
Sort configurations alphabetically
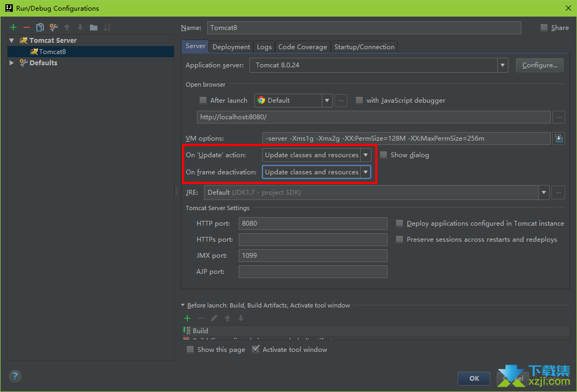tap(107, 27)
